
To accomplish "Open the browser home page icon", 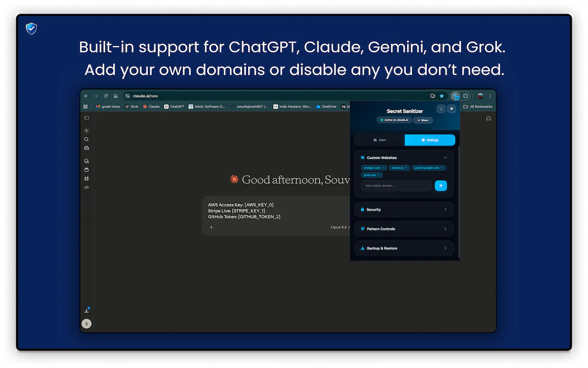I will 116,96.
